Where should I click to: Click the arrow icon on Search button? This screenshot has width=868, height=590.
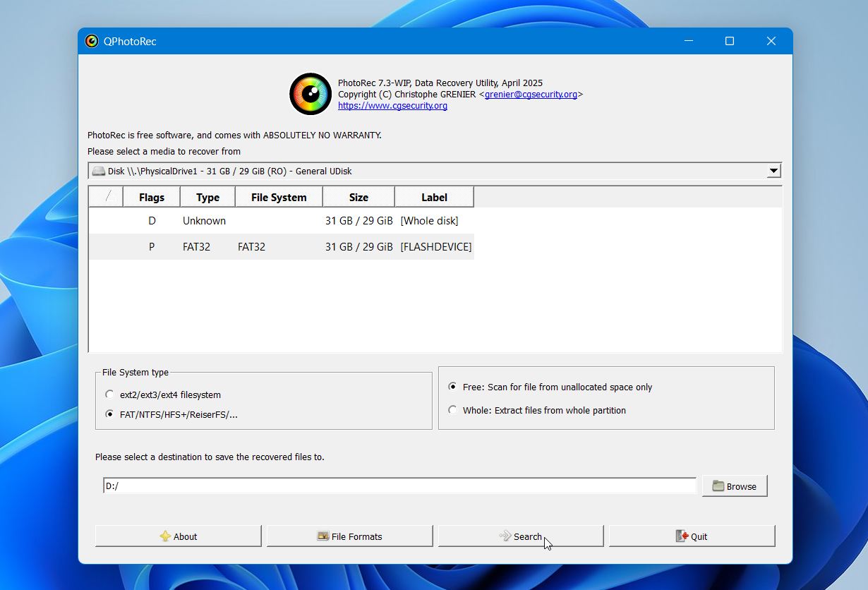click(505, 536)
